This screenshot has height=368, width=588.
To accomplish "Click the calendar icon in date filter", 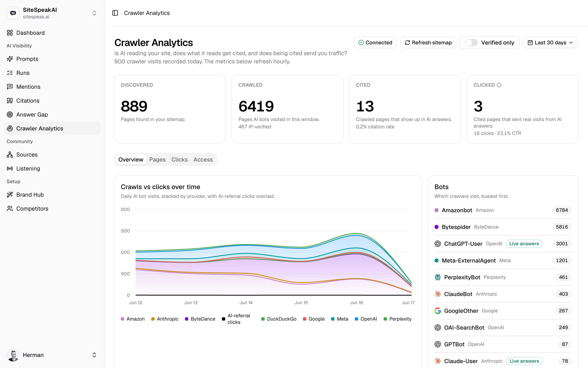I will [x=530, y=43].
